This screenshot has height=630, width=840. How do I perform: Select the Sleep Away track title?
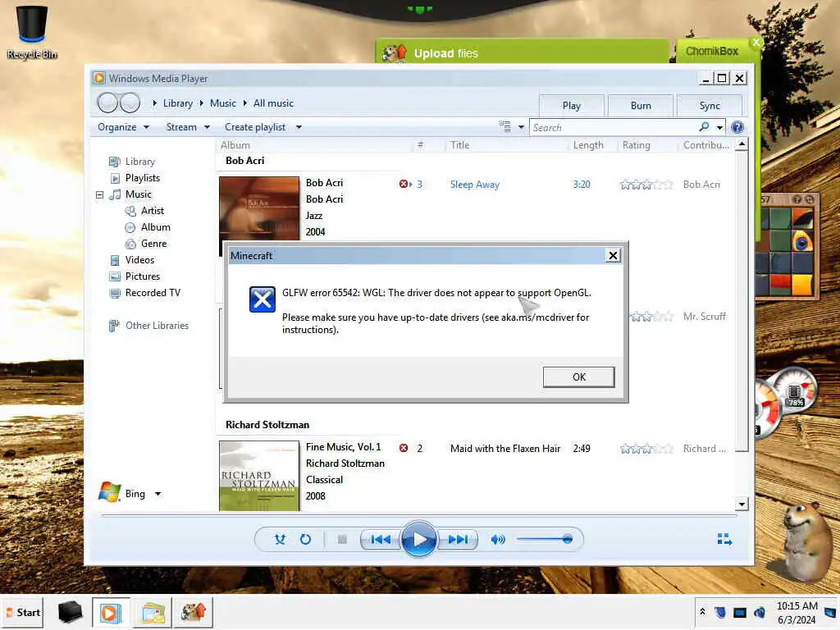pyautogui.click(x=475, y=185)
